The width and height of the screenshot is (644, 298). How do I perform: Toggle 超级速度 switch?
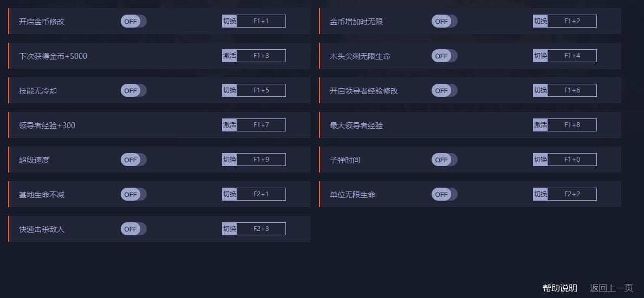[133, 160]
